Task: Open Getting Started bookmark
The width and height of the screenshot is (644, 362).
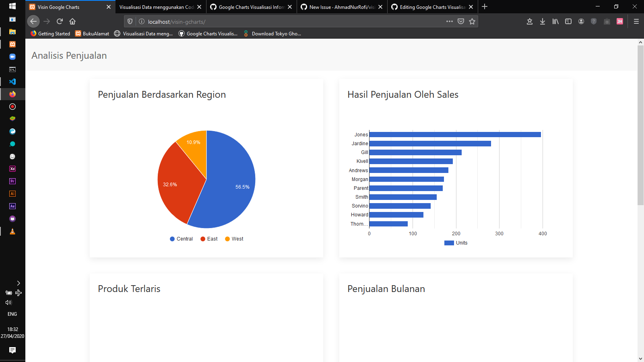Action: point(50,34)
